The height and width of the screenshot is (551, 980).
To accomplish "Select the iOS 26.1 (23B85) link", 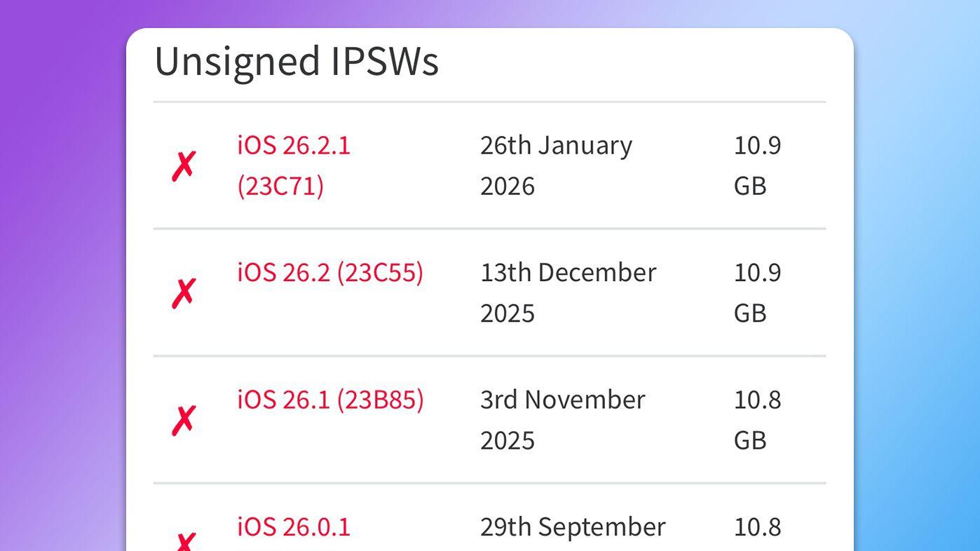I will click(x=330, y=400).
